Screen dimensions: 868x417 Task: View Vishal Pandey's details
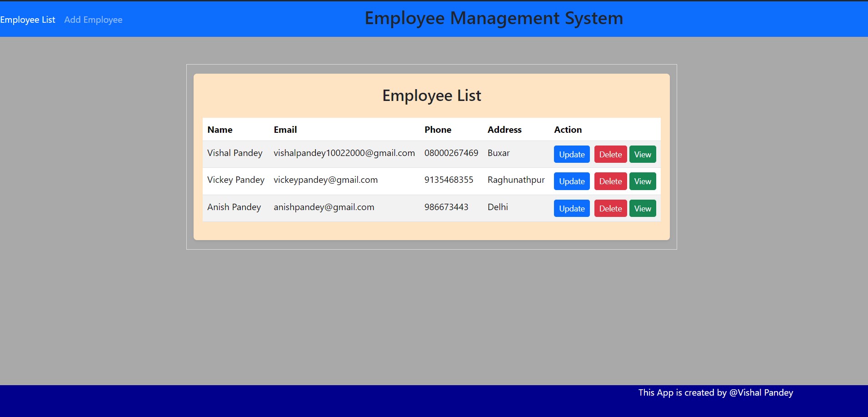pos(643,154)
